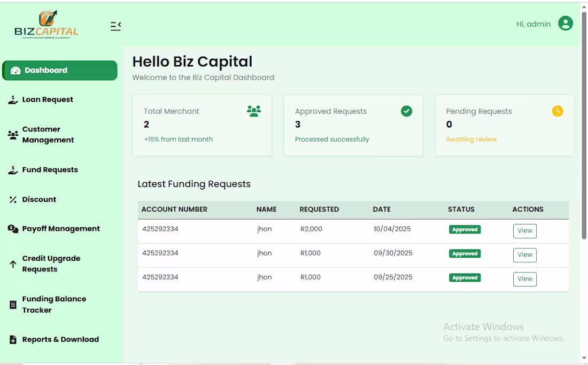
Task: Select Dashboard in the sidebar
Action: pyautogui.click(x=46, y=70)
